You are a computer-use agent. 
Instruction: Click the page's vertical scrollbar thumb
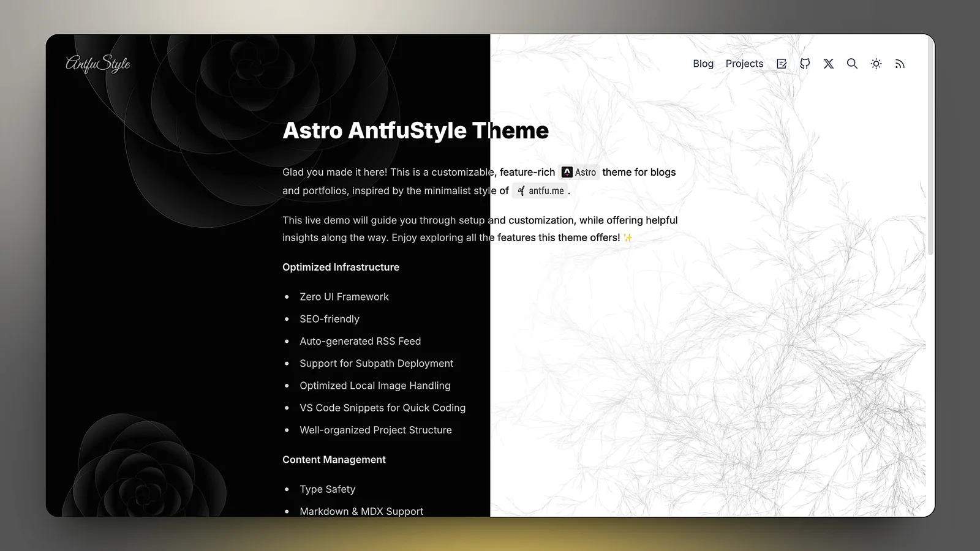click(x=930, y=147)
